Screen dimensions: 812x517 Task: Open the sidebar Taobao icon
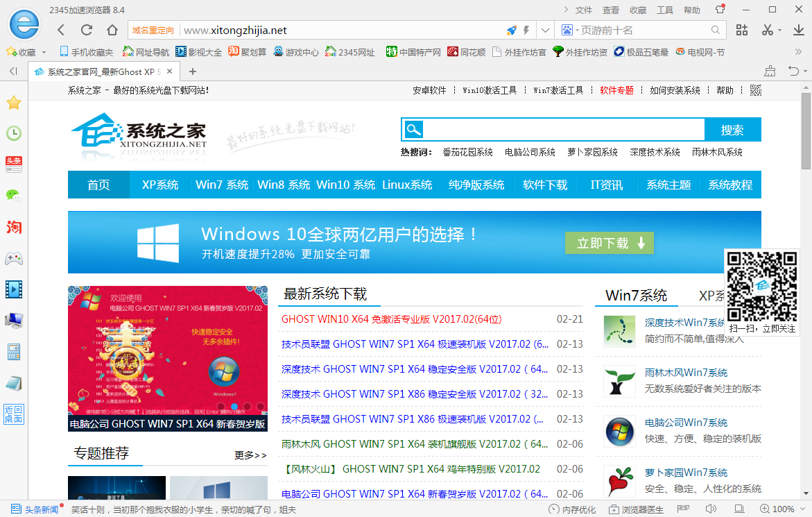pyautogui.click(x=13, y=227)
